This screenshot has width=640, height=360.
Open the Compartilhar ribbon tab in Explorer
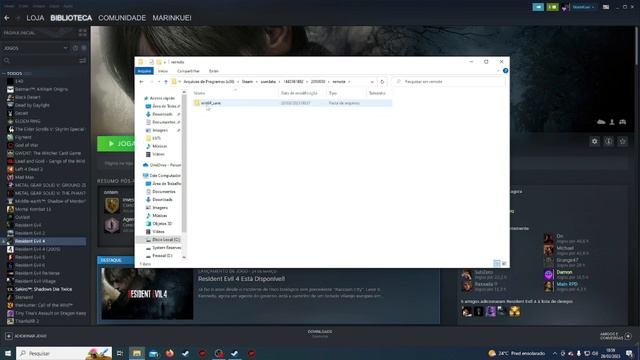click(x=188, y=71)
